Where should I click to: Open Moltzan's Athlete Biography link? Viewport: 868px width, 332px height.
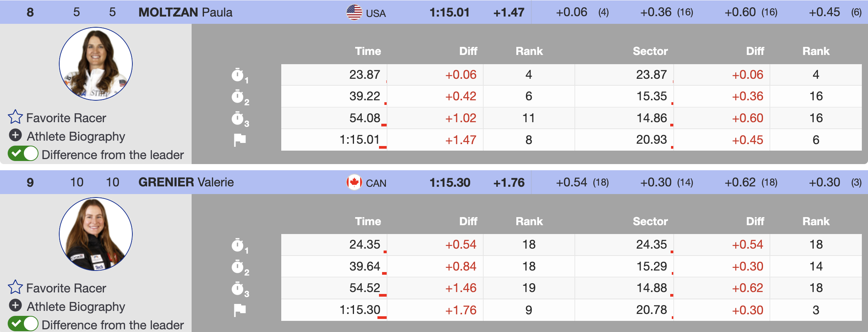76,136
